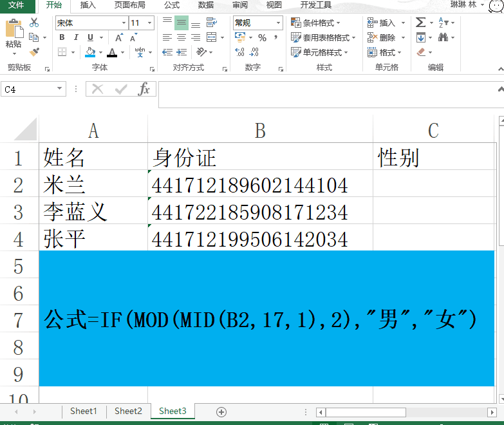Click Find and Select binoculars

click(443, 37)
